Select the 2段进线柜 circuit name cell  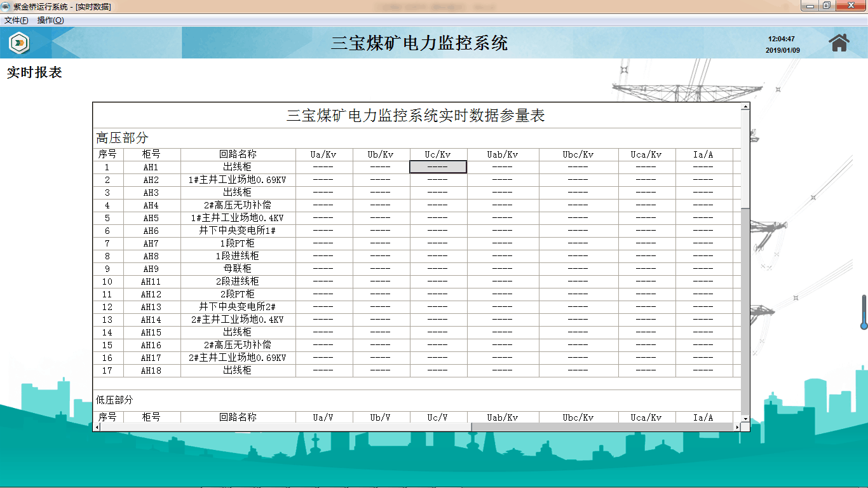coord(238,281)
